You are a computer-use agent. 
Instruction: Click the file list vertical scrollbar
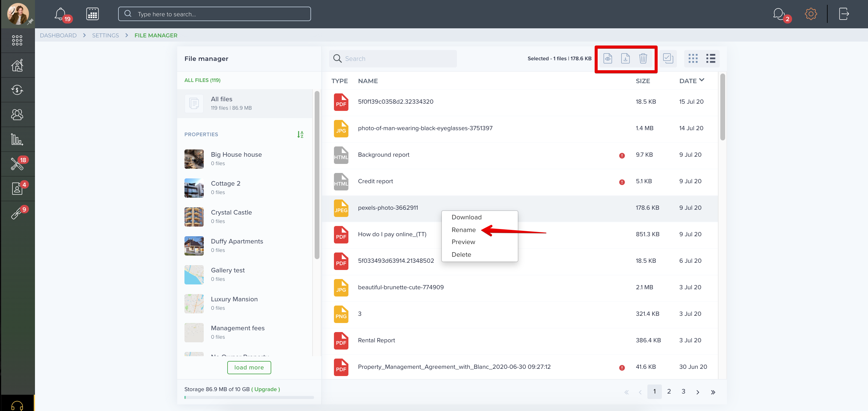pyautogui.click(x=722, y=107)
